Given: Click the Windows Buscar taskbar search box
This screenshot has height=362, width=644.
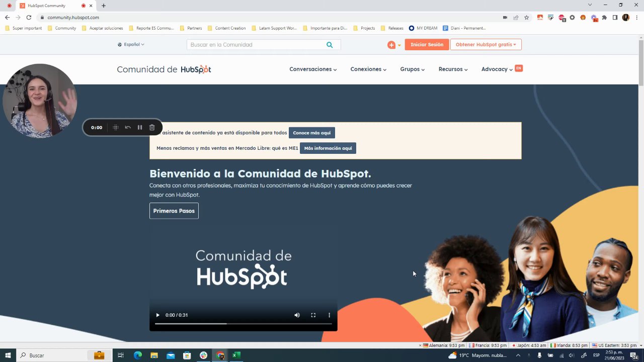Looking at the screenshot, I should click(64, 355).
